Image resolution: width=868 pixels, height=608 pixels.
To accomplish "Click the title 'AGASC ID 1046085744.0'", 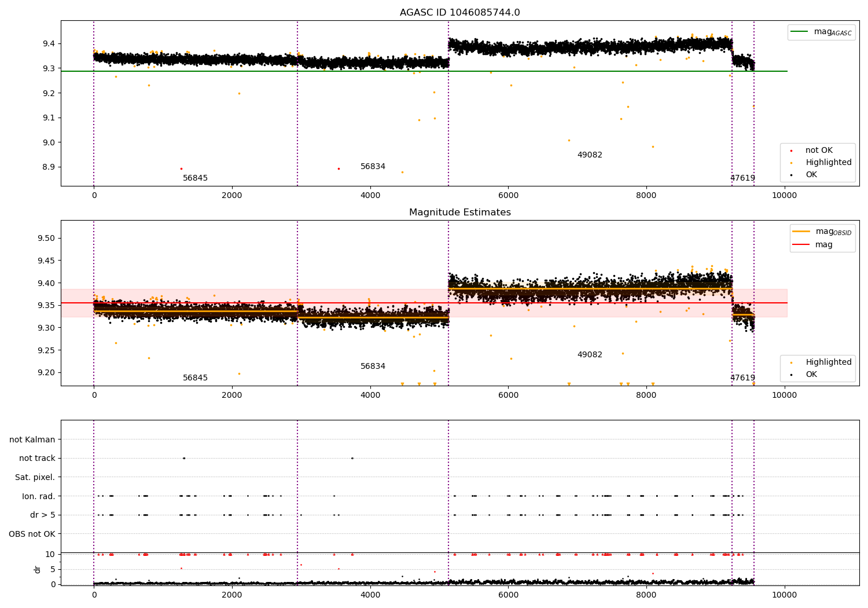I will click(459, 13).
